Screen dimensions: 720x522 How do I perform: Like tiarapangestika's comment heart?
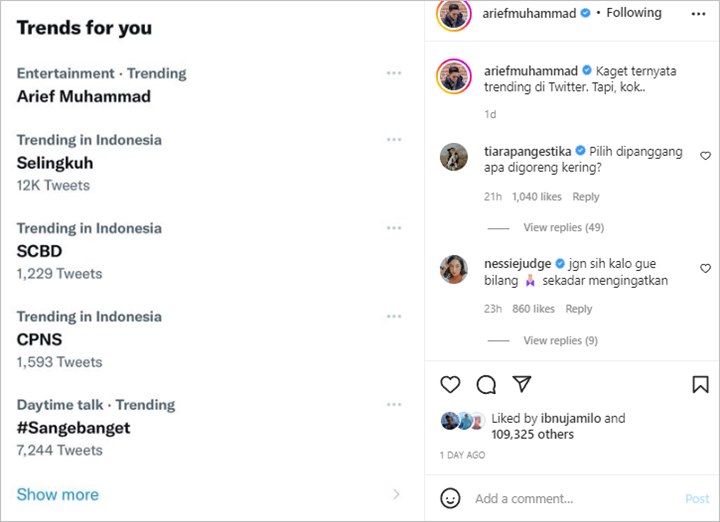tap(705, 156)
